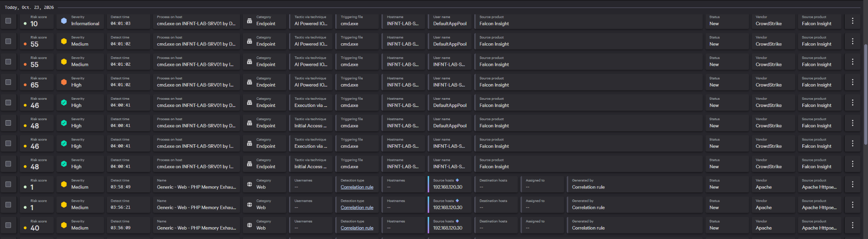The image size is (868, 239).
Task: Open three-dot actions menu for risk 65 detection
Action: (x=852, y=82)
